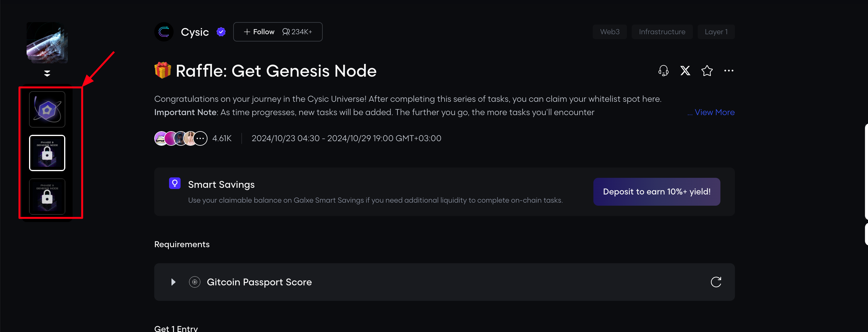
Task: Select the Layer 1 tag
Action: pyautogui.click(x=716, y=32)
